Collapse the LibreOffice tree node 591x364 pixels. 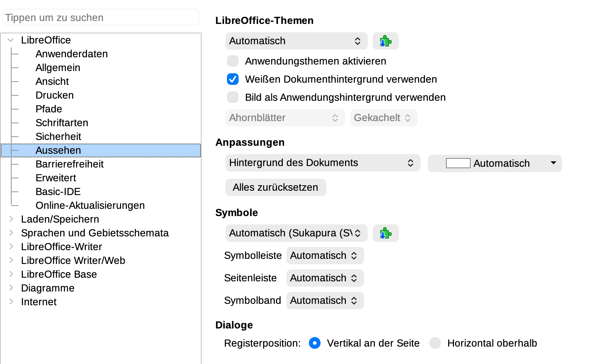[11, 40]
